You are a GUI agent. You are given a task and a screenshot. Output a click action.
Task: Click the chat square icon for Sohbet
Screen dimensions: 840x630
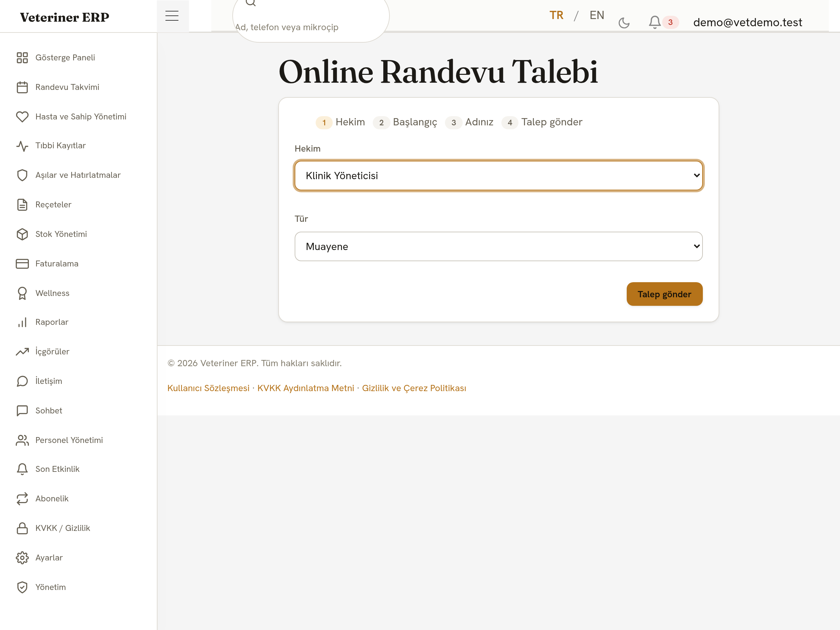tap(22, 410)
